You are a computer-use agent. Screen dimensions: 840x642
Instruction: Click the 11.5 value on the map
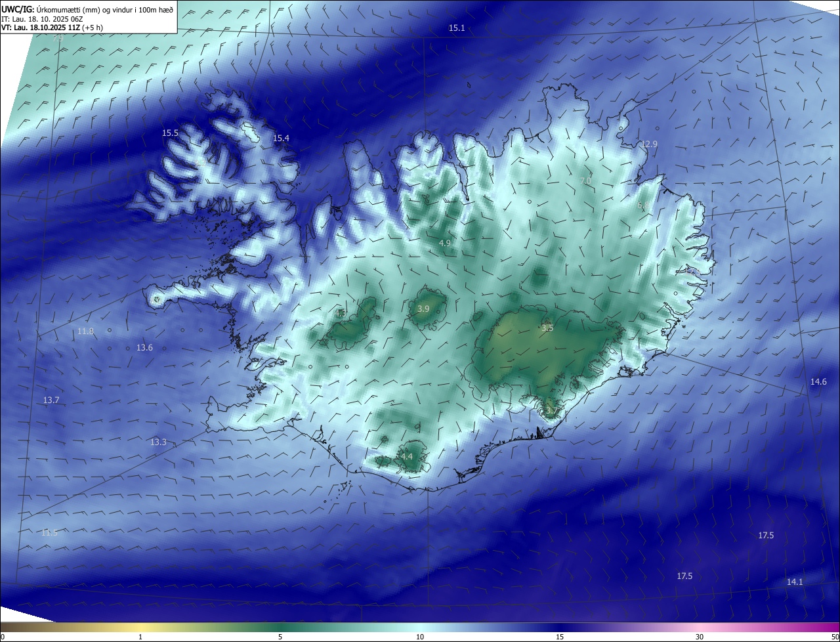click(x=49, y=532)
